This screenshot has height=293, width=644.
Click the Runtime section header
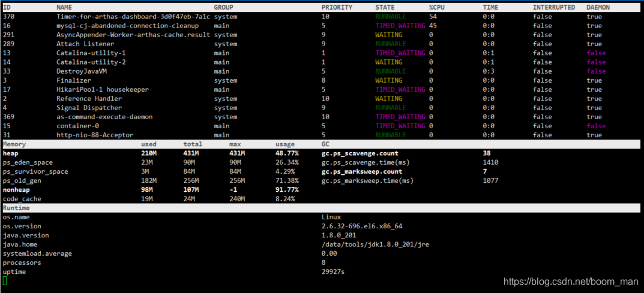pyautogui.click(x=16, y=208)
